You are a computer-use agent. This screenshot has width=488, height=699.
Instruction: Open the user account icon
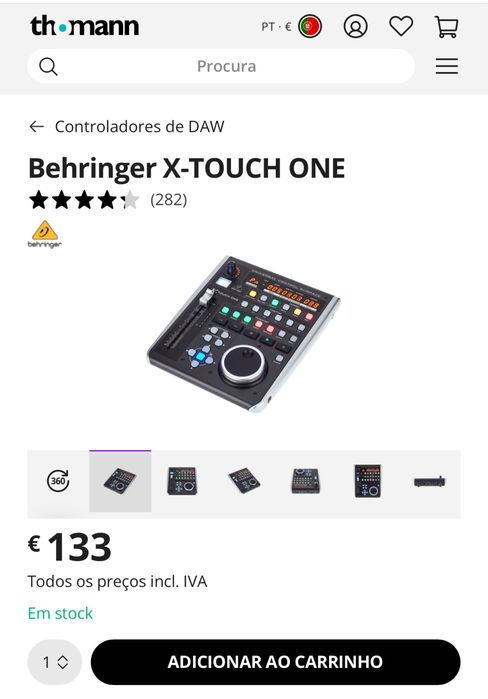pyautogui.click(x=355, y=26)
